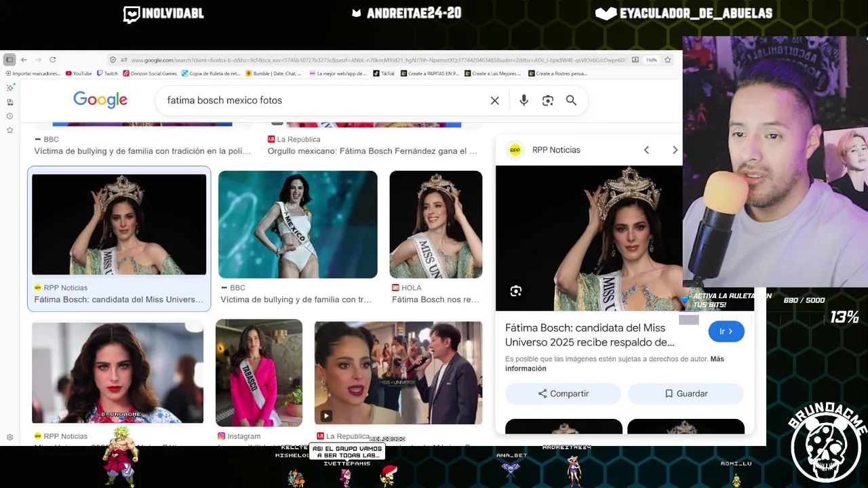The width and height of the screenshot is (868, 488).
Task: Open 'Orgullo mexicano: Fátima Bosch' La República caption
Action: [372, 151]
